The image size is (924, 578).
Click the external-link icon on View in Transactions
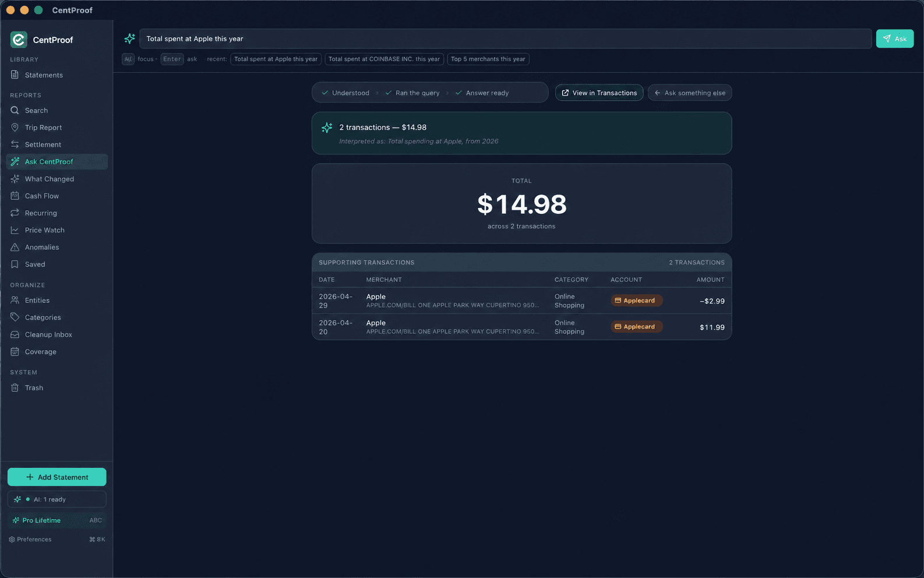(x=565, y=93)
